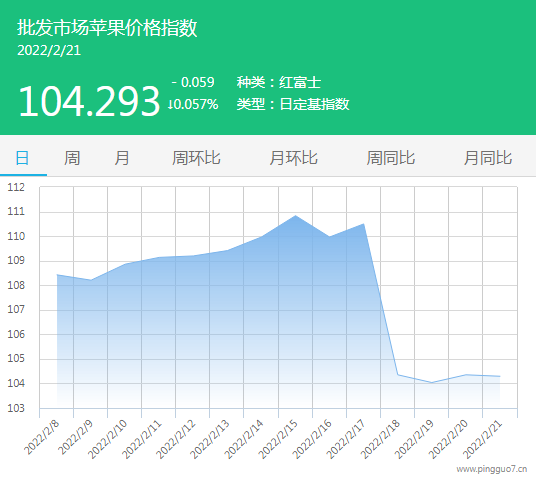Open the 周同比 tab

click(x=391, y=158)
